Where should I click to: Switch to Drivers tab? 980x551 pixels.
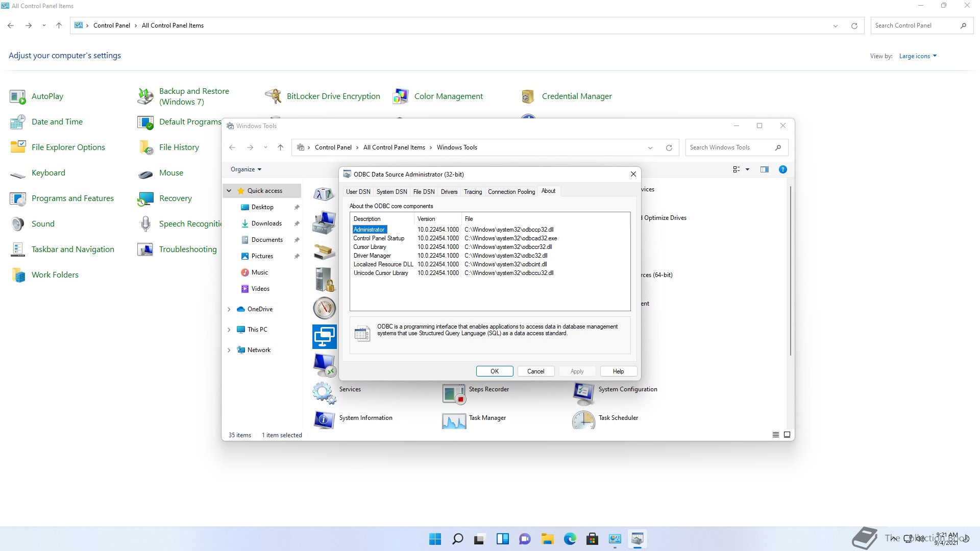[449, 192]
